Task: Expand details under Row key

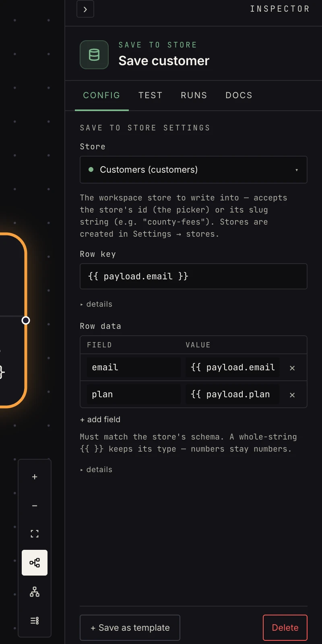Action: [96, 304]
